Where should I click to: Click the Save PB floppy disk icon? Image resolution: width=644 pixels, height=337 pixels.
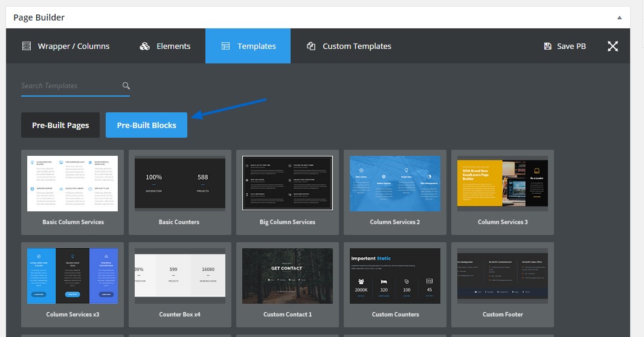[547, 46]
